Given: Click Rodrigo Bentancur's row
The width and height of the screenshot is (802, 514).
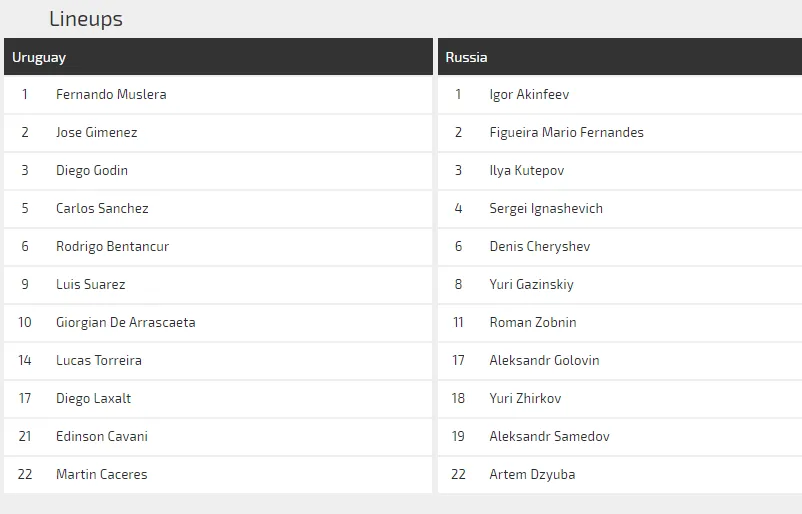Looking at the screenshot, I should click(112, 246).
